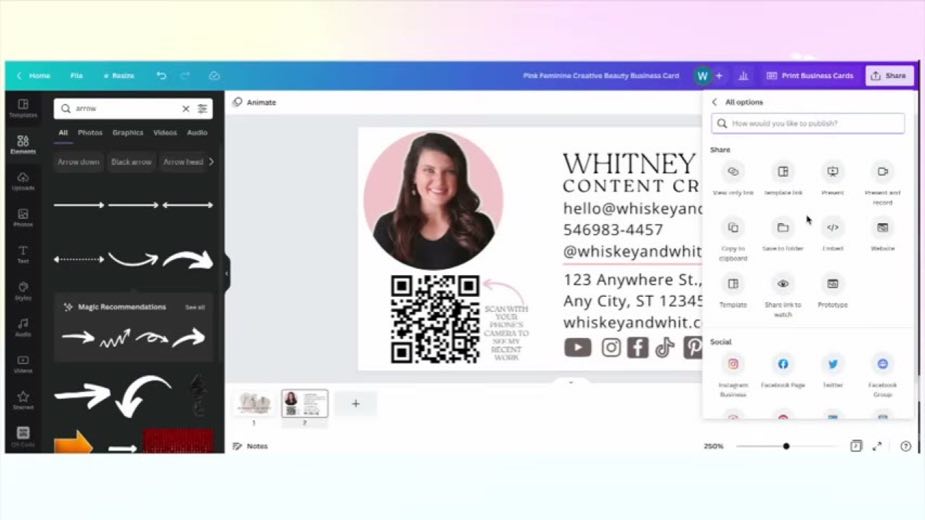Click the W profile avatar
The image size is (925, 520).
point(702,76)
